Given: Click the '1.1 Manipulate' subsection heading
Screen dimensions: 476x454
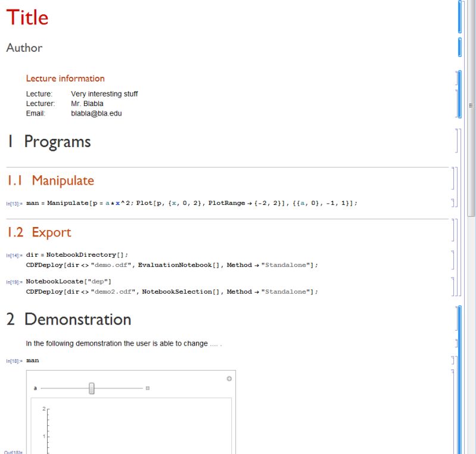Looking at the screenshot, I should (x=51, y=181).
